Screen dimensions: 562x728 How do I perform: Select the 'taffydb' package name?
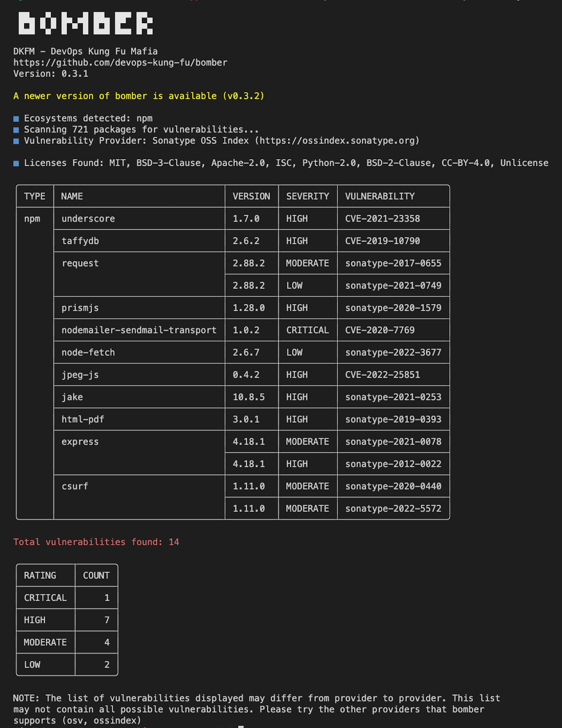point(80,241)
